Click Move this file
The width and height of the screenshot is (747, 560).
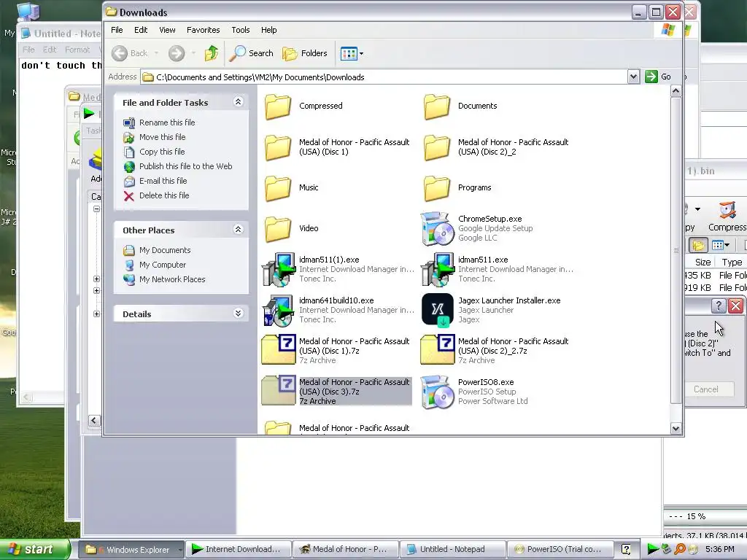(x=162, y=137)
